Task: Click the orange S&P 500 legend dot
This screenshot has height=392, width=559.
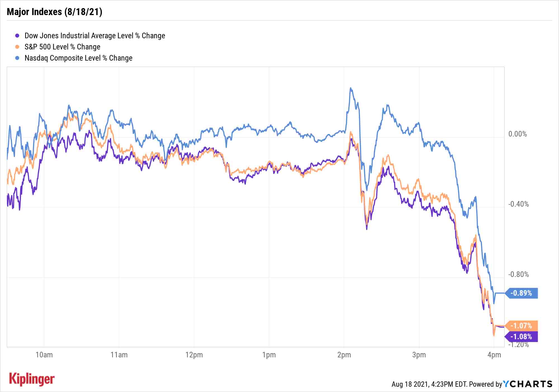Action: click(x=17, y=47)
